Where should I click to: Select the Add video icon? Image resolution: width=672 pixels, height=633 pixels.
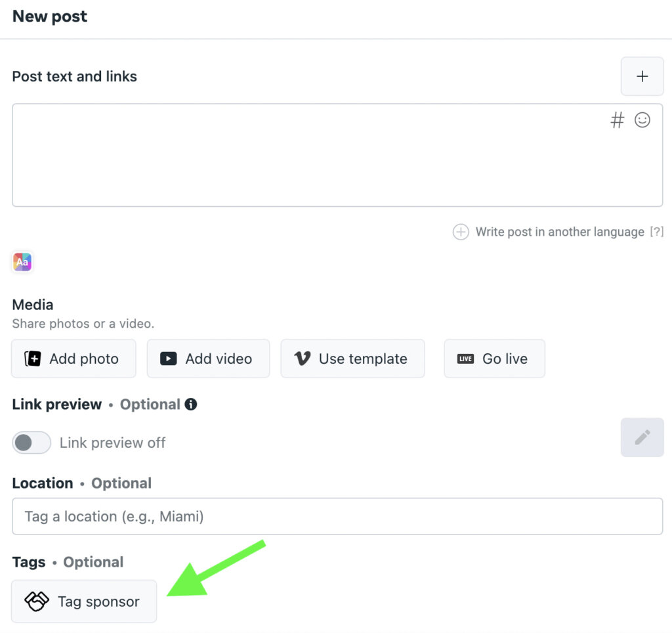click(x=169, y=359)
